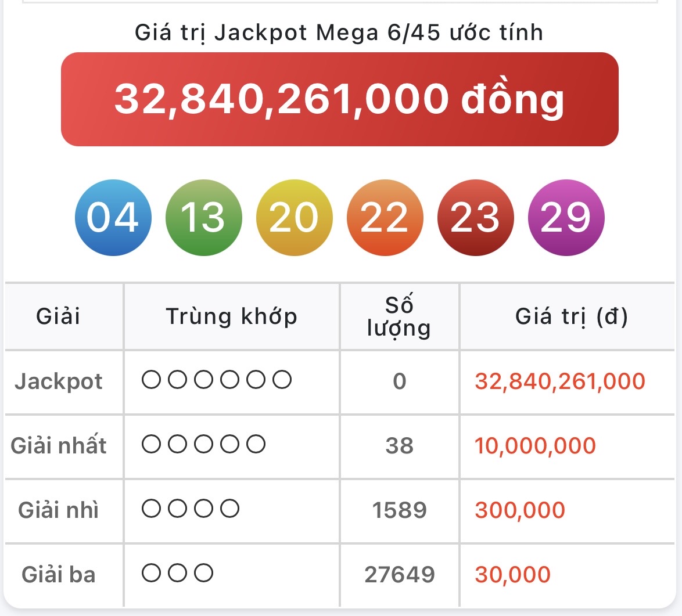Click the green ball numbered 13
682x616 pixels.
[203, 218]
